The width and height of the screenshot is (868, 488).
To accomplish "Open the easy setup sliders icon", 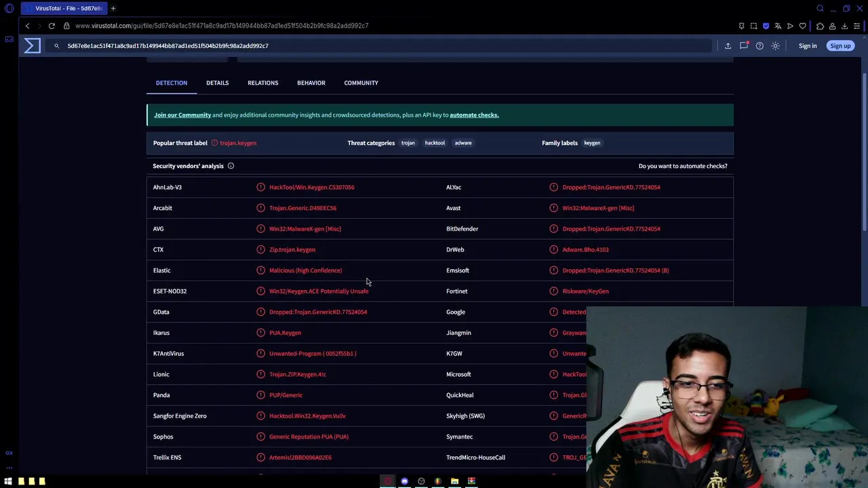I will [x=857, y=26].
